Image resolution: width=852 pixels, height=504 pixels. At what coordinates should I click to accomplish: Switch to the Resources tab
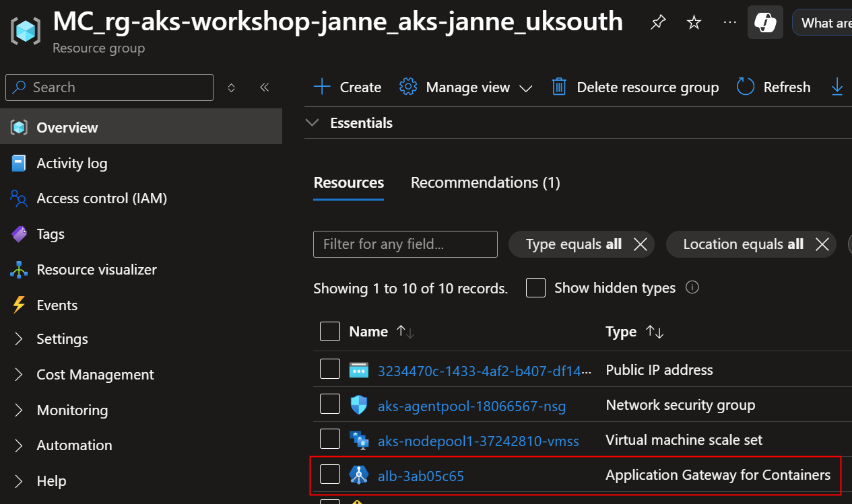coord(349,182)
